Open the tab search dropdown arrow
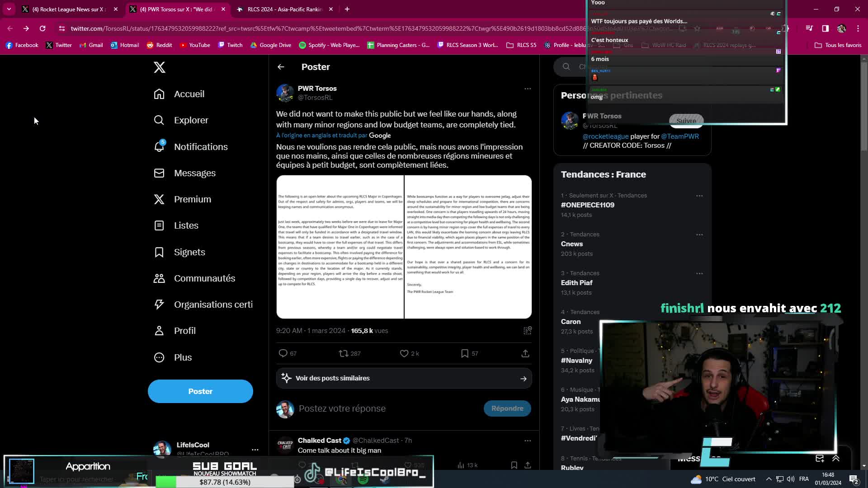 tap(9, 9)
